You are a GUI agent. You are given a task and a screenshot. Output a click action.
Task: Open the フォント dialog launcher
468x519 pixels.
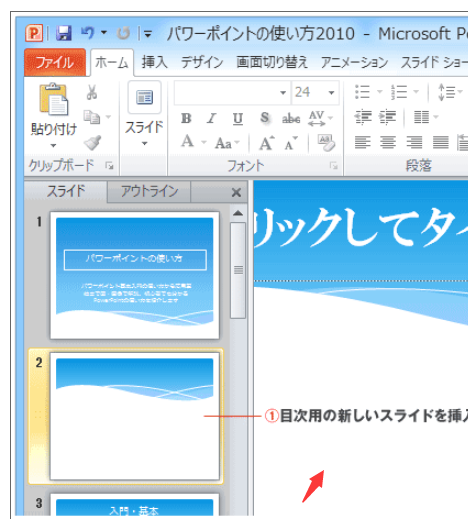click(334, 165)
